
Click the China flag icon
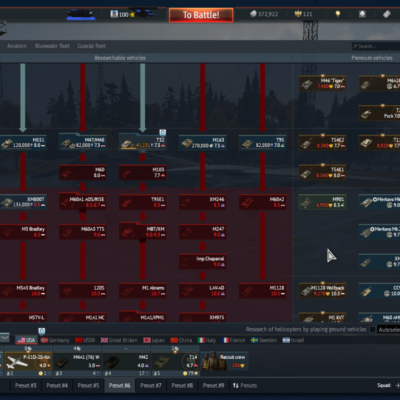174,340
